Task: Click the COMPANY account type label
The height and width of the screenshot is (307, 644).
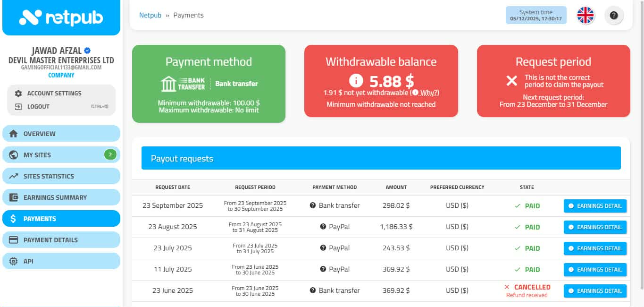Action: click(61, 75)
